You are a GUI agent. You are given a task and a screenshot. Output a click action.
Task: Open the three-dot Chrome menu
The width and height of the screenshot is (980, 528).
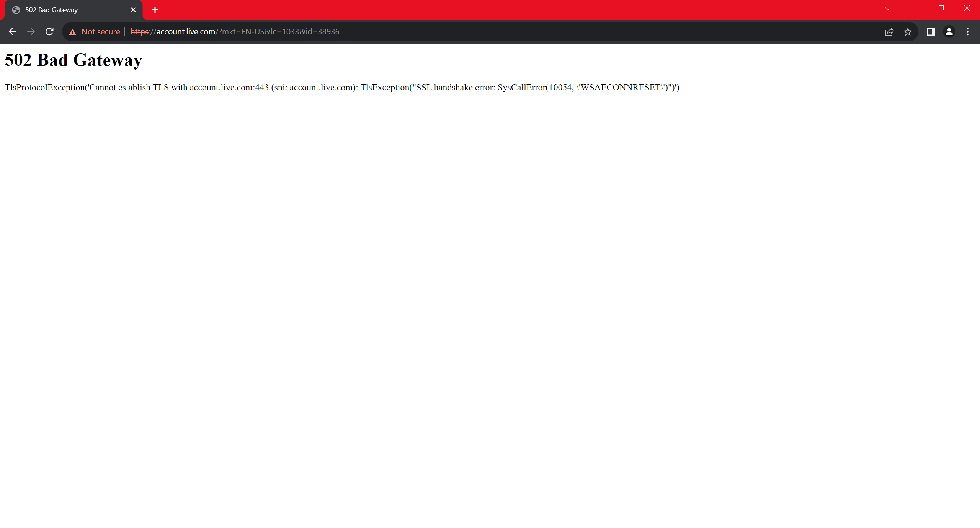click(968, 32)
